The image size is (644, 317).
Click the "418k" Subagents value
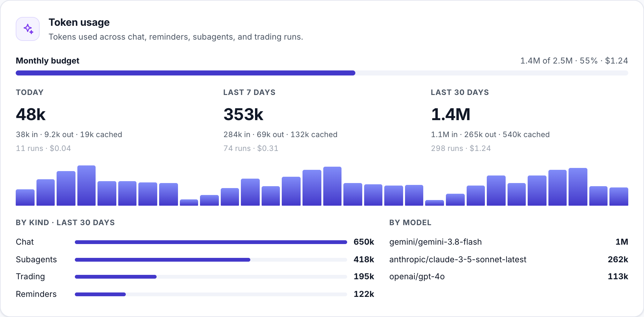click(364, 259)
